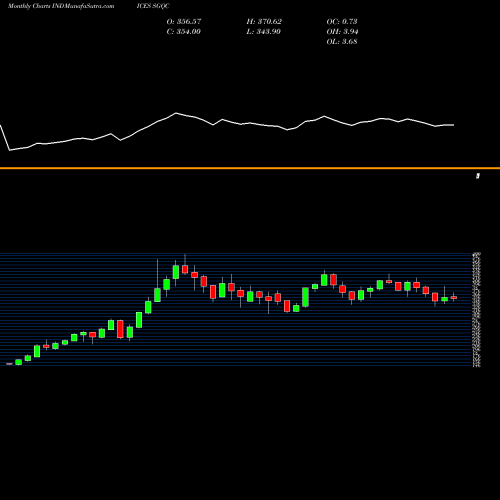Click the 'Monthly Charts IND MunafaSutra.com' title text
The width and height of the screenshot is (500, 500).
click(x=61, y=6)
